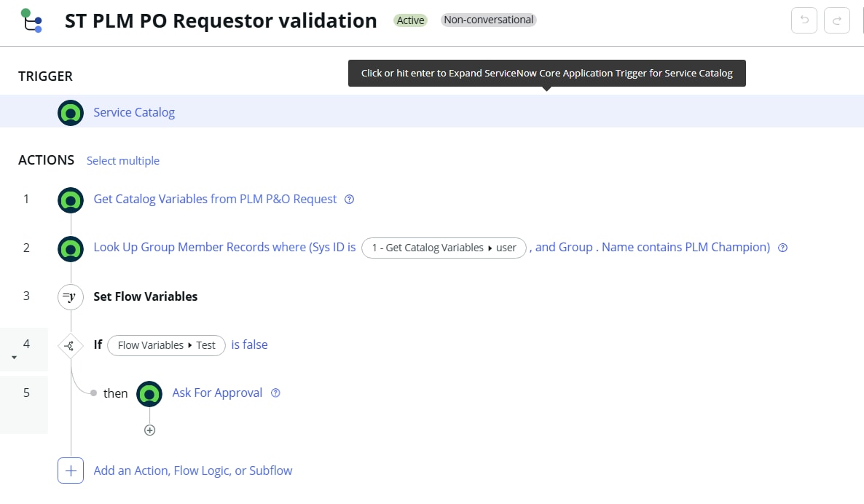Select multiple actions via Select multiple link
This screenshot has height=504, width=864.
tap(122, 160)
